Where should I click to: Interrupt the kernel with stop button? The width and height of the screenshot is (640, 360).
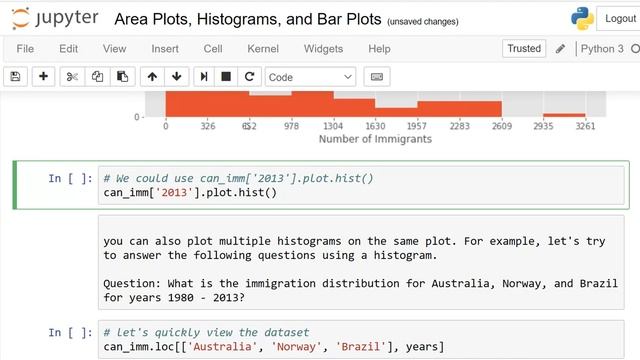(226, 77)
